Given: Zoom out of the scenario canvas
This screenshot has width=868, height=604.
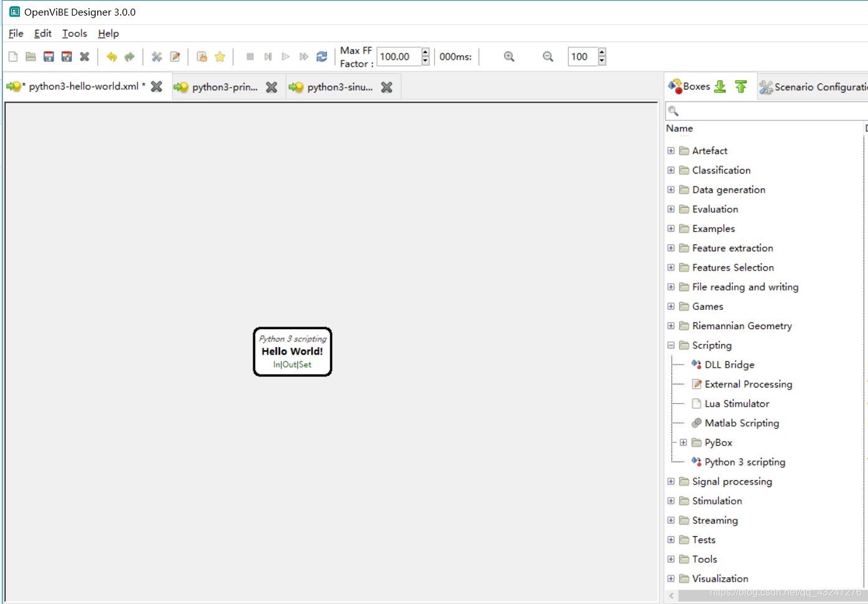Looking at the screenshot, I should 548,57.
